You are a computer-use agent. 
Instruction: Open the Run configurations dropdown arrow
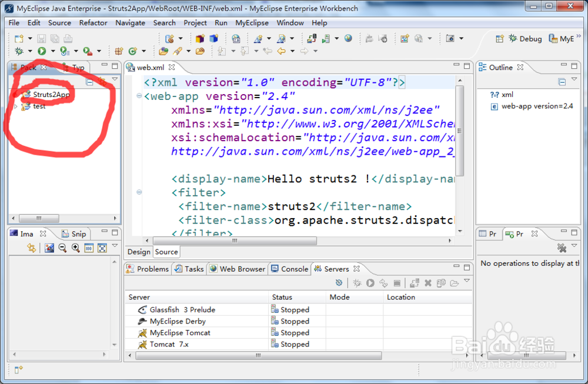[x=53, y=51]
